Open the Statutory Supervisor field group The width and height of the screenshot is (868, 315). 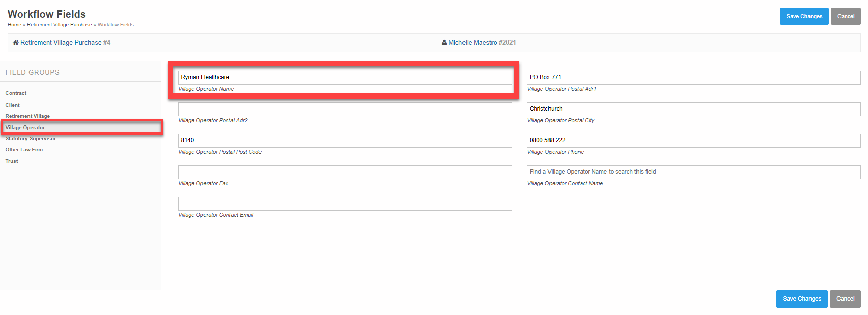tap(31, 139)
